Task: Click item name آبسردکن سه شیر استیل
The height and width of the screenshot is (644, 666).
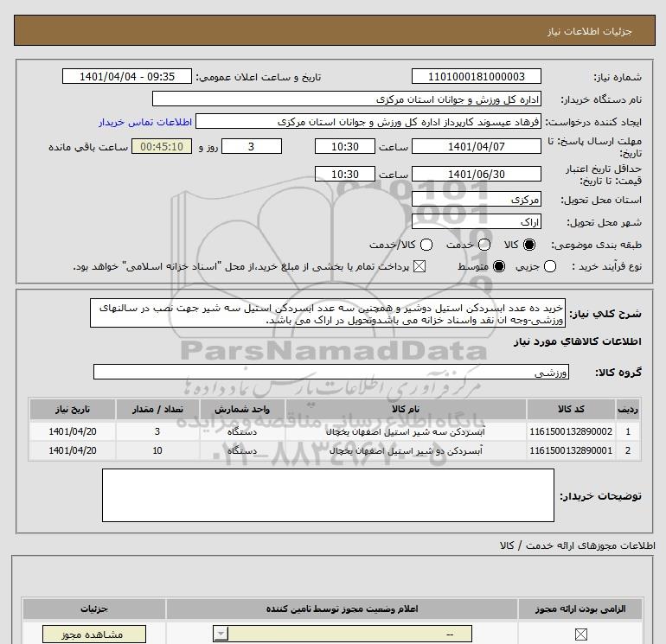Action: (405, 431)
